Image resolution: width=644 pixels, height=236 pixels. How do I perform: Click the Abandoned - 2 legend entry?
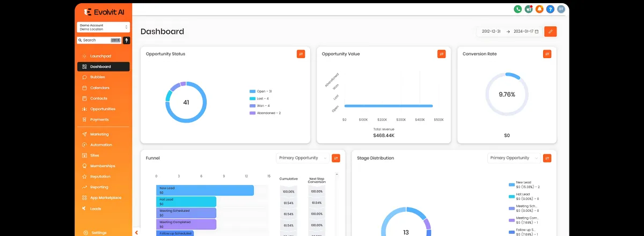(265, 113)
